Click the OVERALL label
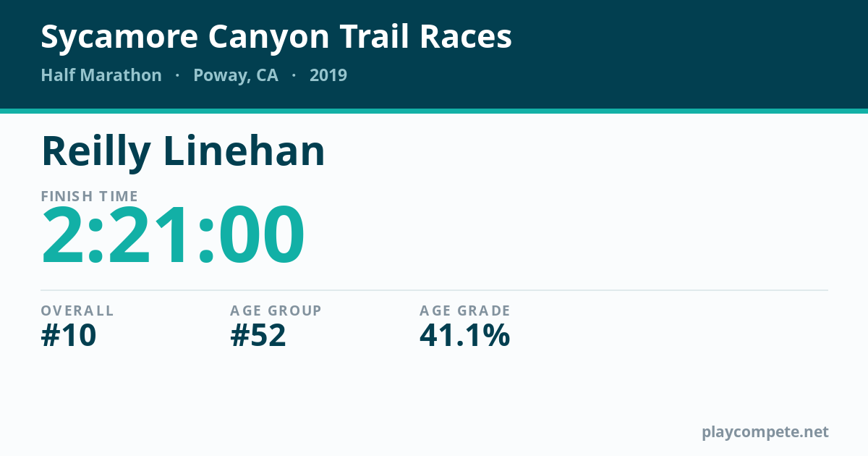The height and width of the screenshot is (456, 868). 77,311
